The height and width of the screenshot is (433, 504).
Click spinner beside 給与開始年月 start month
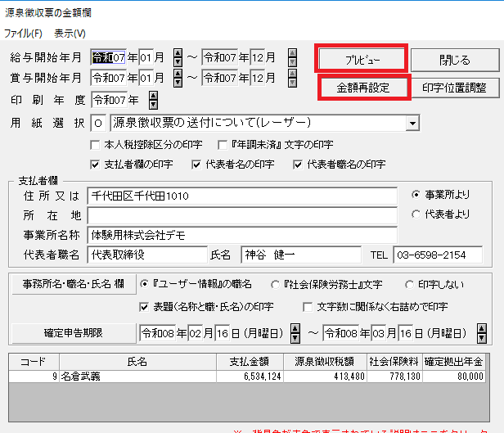(x=178, y=57)
